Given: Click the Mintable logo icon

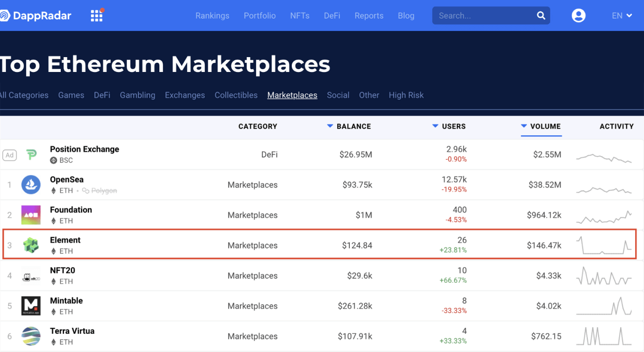Looking at the screenshot, I should coord(31,306).
